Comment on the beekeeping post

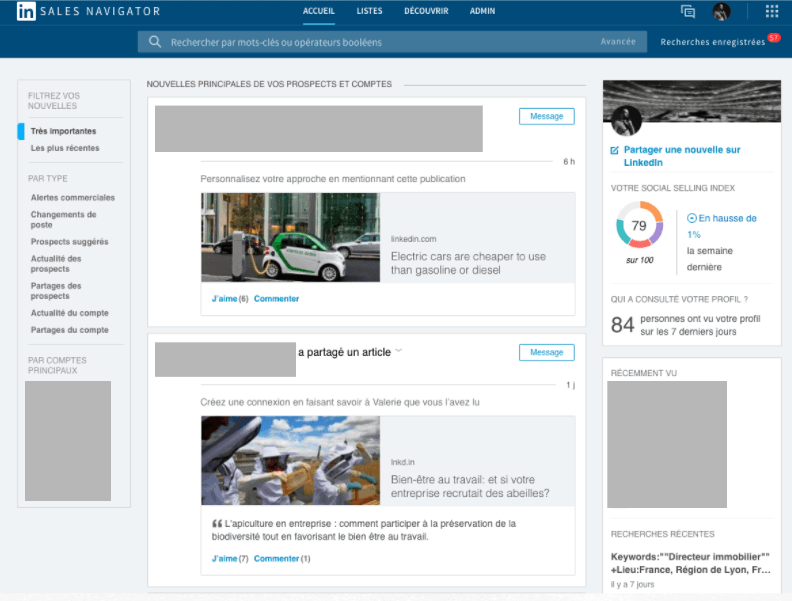click(x=282, y=559)
